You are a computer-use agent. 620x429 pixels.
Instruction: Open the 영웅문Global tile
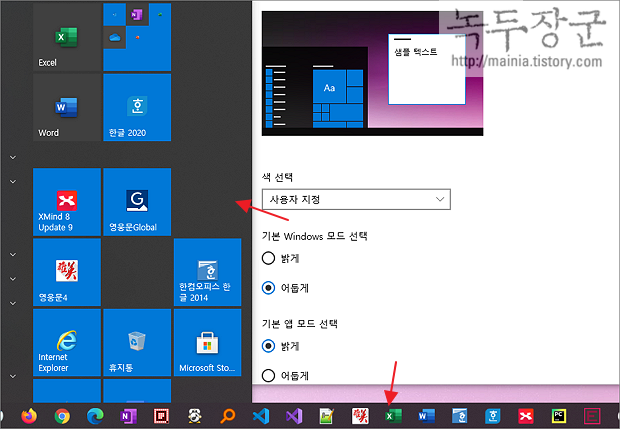coord(137,202)
